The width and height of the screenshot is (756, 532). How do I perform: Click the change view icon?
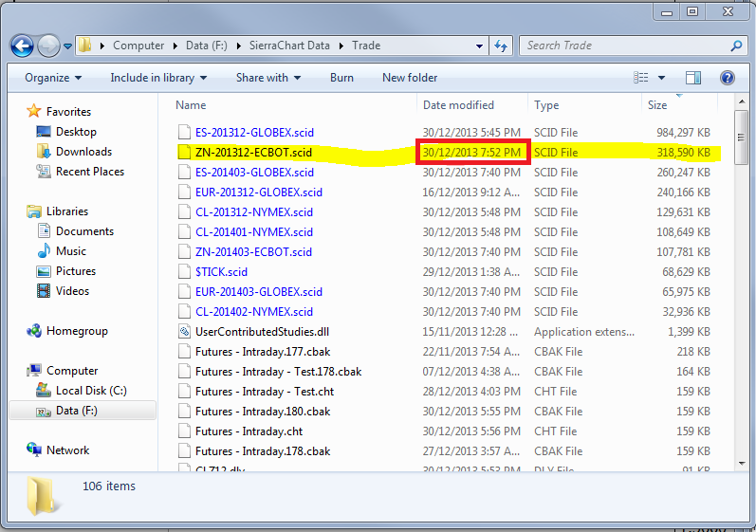tap(641, 78)
